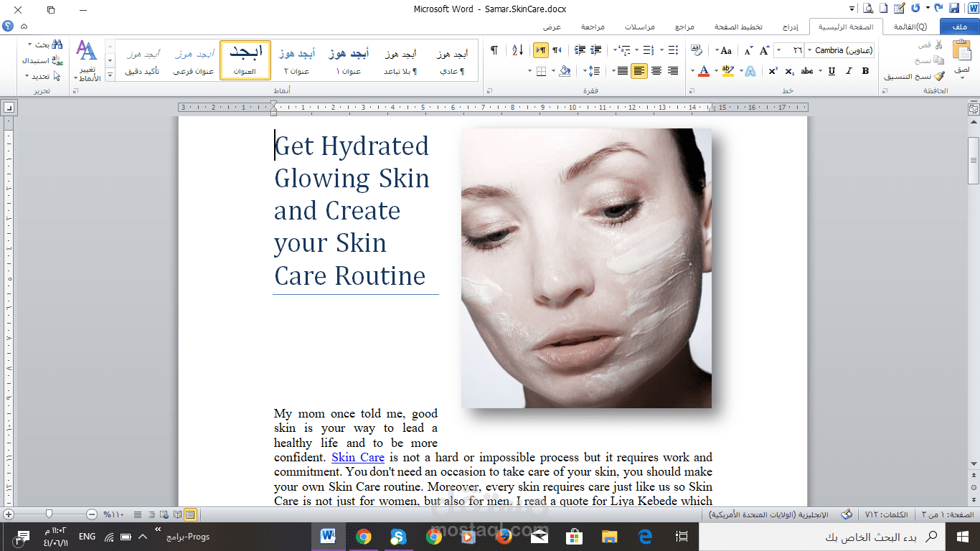980x551 pixels.
Task: Click the Bullets list icon
Action: pos(672,50)
